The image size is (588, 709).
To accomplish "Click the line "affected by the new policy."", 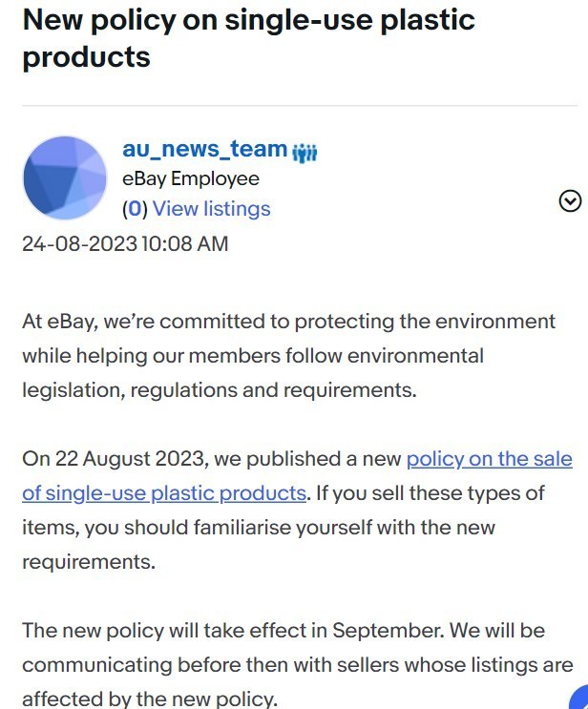I will 150,699.
